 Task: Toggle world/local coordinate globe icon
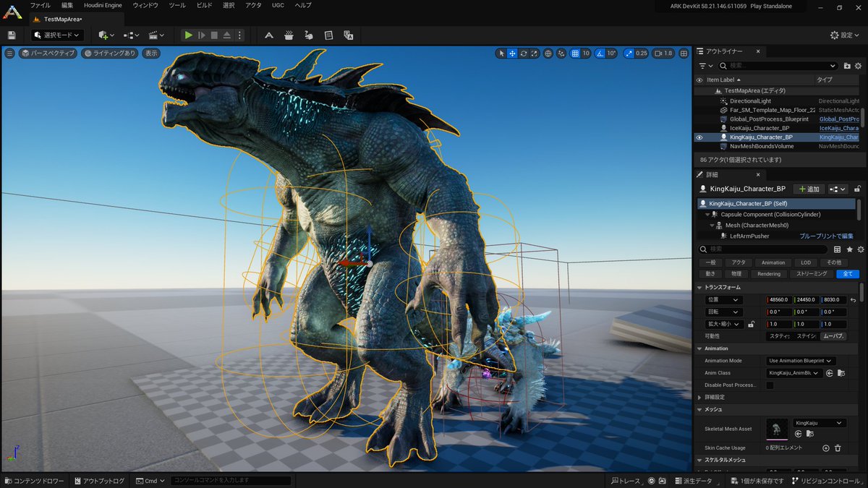[x=548, y=53]
